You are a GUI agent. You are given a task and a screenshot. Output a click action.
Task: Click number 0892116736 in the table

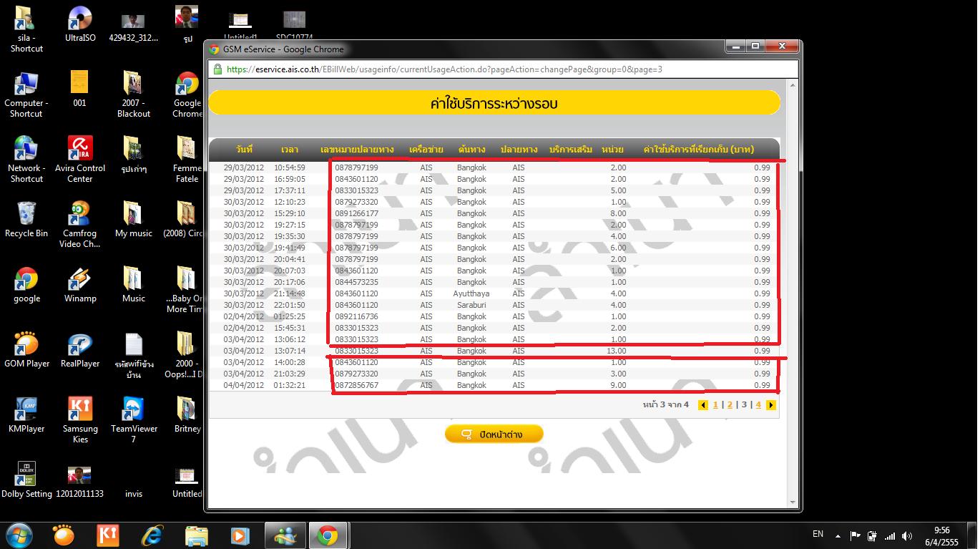click(356, 316)
